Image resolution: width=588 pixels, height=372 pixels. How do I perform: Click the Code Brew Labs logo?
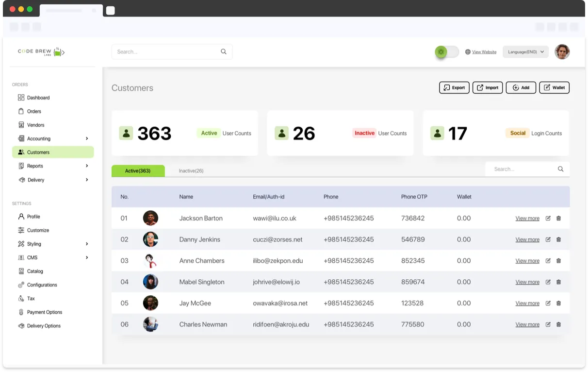(41, 51)
